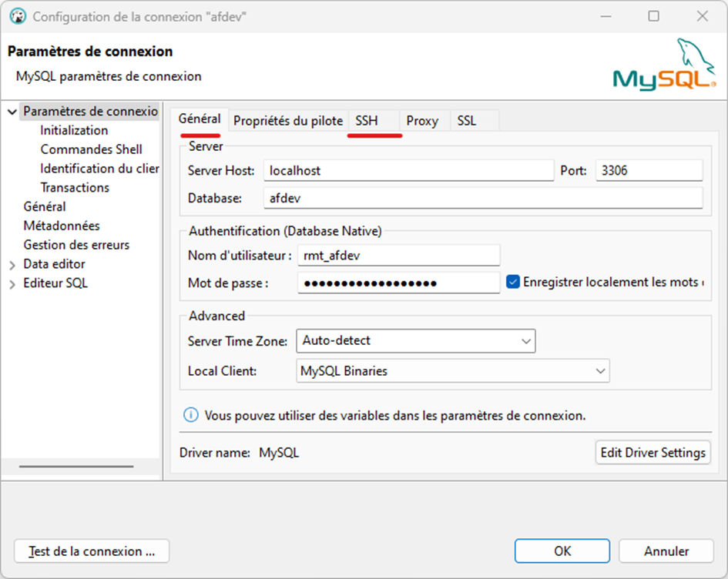Click the Nom d'utilisateur field
728x579 pixels.
(x=398, y=255)
